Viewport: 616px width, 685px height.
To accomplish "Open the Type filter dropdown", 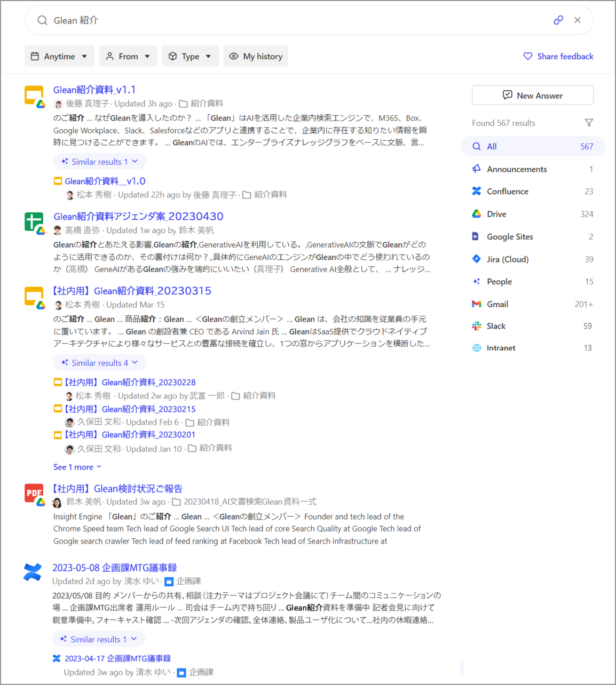I will (x=191, y=56).
